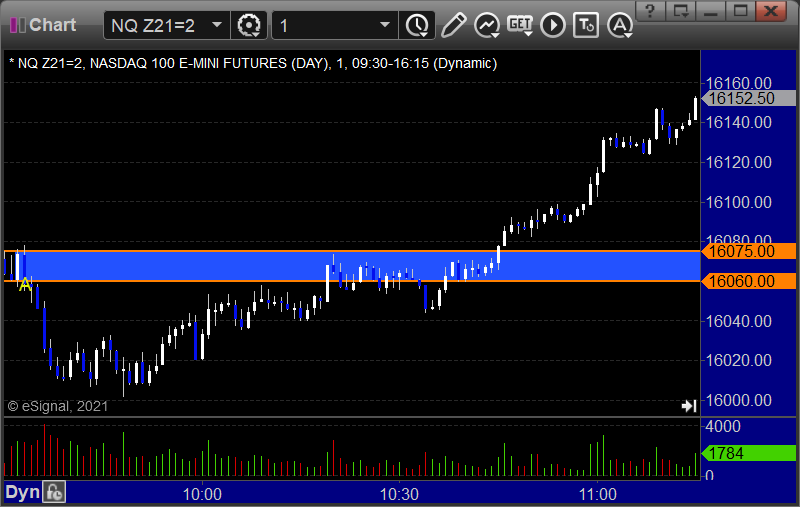Click the scroll-to-latest-bar arrow icon
This screenshot has width=800, height=507.
689,406
